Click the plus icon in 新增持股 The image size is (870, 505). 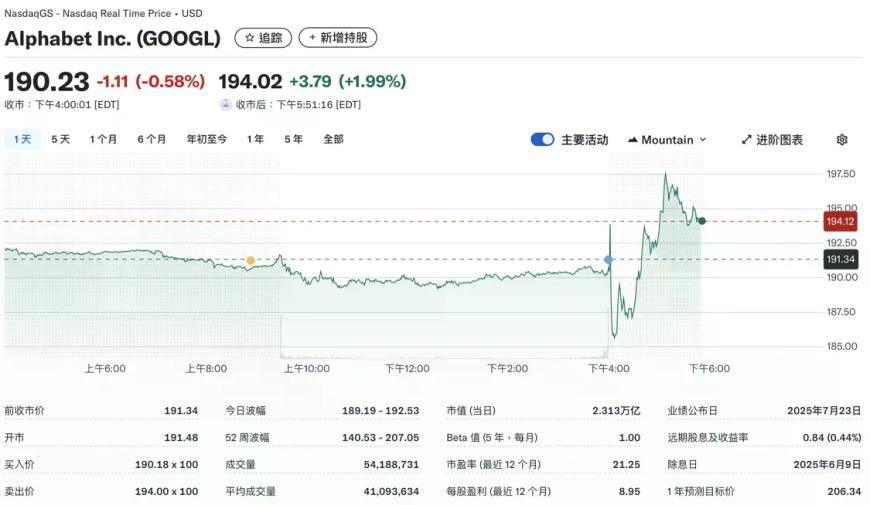[312, 37]
